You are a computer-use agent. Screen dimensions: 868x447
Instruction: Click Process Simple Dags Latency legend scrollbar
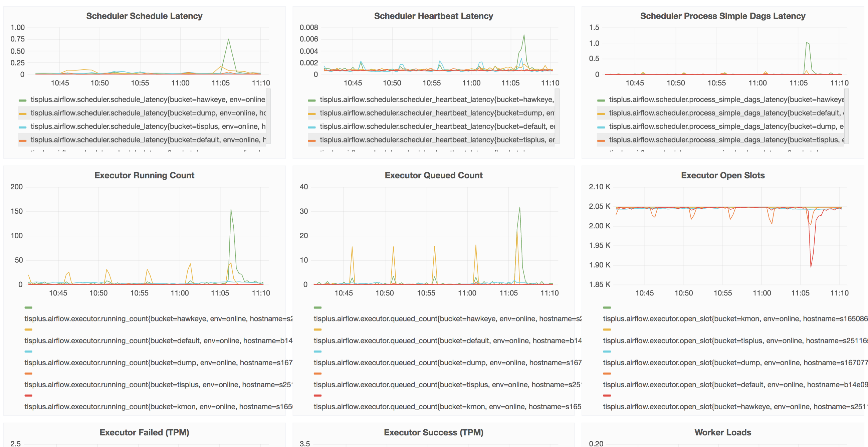(846, 116)
